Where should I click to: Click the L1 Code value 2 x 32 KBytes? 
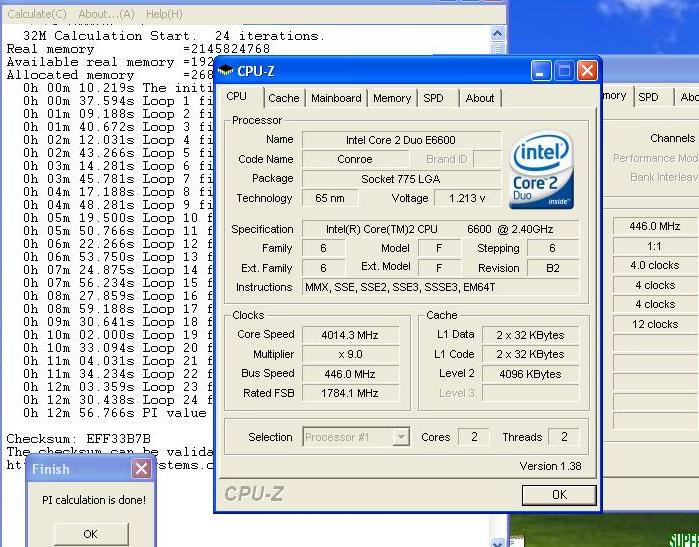(530, 354)
